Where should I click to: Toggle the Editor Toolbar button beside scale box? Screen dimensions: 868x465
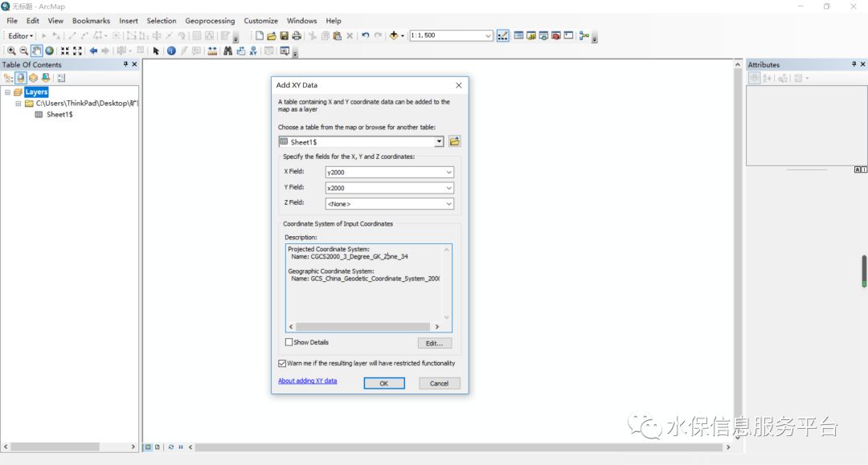(502, 35)
